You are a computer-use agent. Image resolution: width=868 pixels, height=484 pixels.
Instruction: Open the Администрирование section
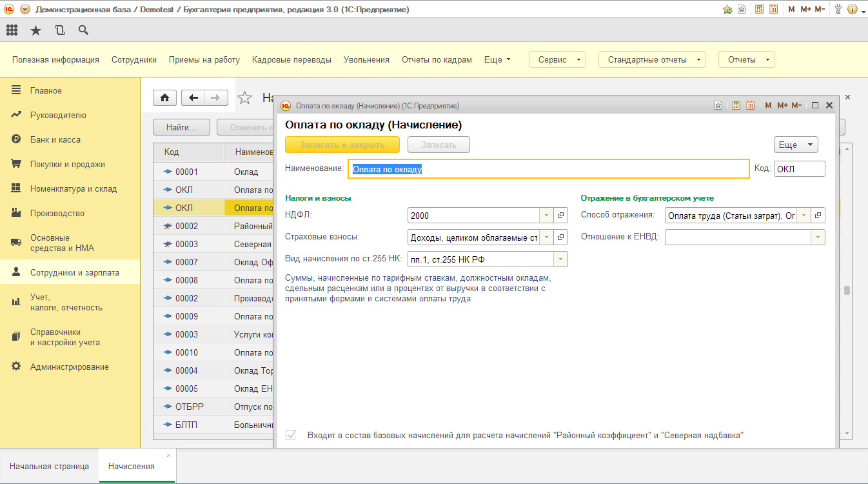70,367
